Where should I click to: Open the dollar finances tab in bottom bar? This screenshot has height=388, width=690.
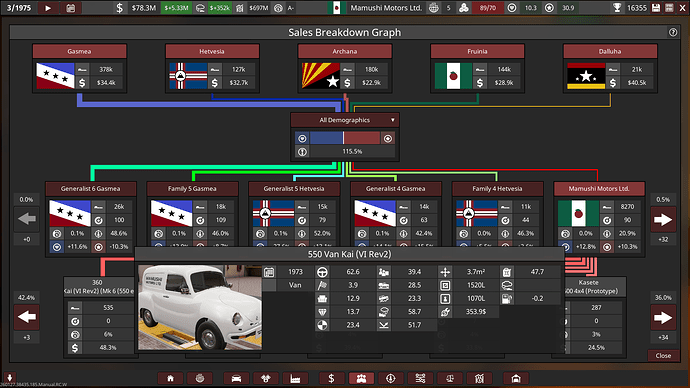[331, 378]
